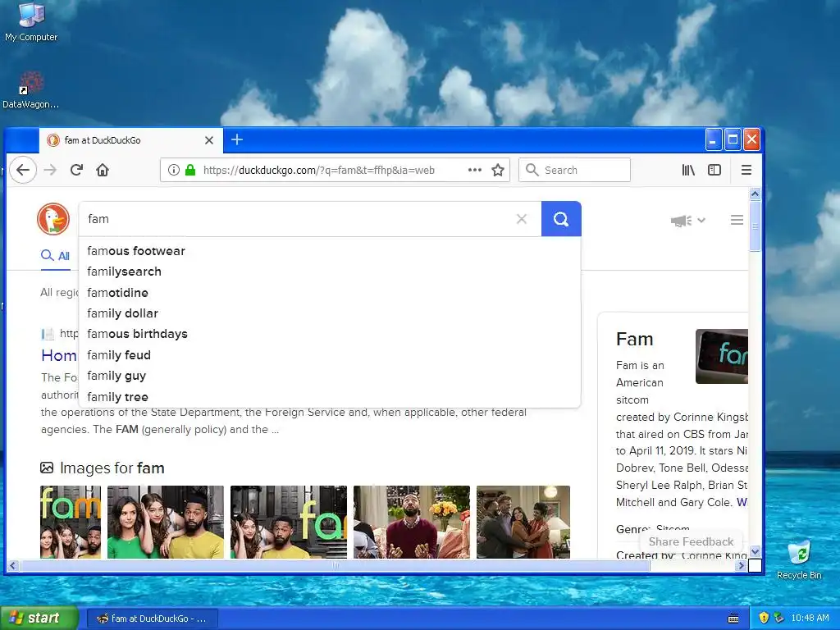Open fifth image thumbnail of group hugging
This screenshot has width=840, height=630.
click(523, 522)
